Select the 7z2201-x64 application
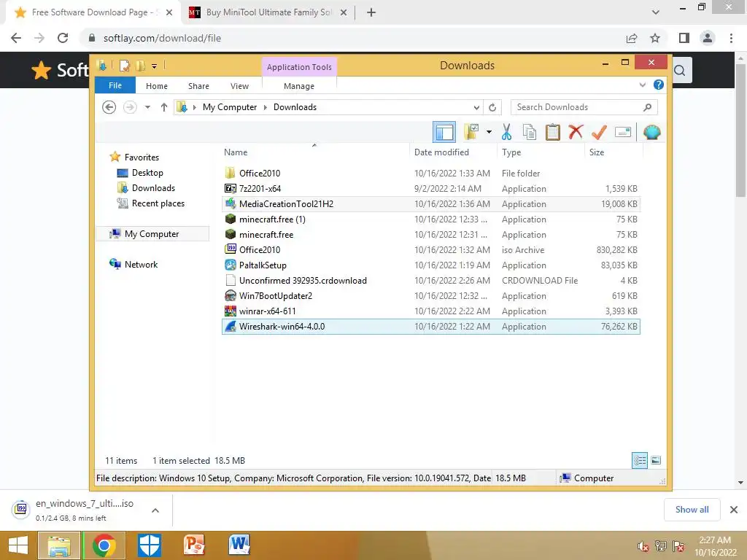 click(x=430, y=189)
